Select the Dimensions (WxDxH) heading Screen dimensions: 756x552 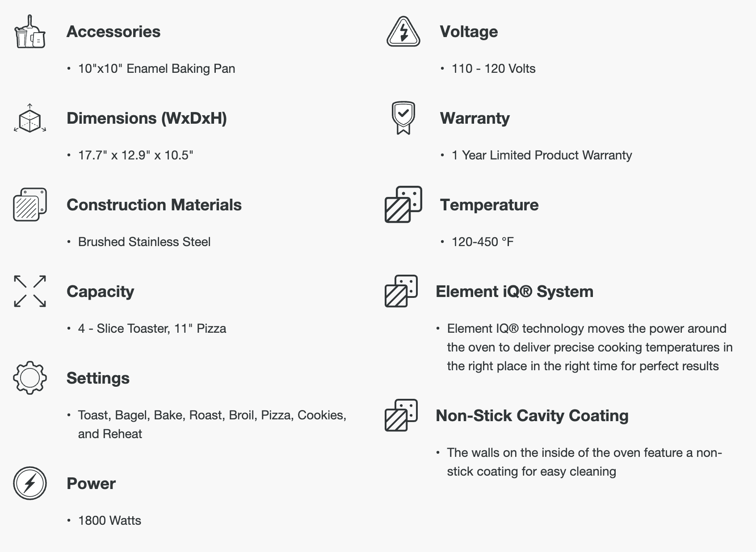point(147,118)
